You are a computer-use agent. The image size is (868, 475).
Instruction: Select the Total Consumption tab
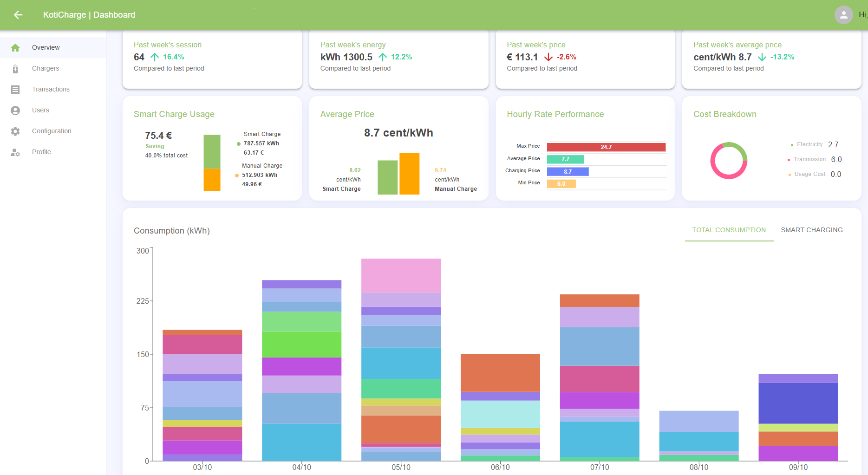pos(729,230)
